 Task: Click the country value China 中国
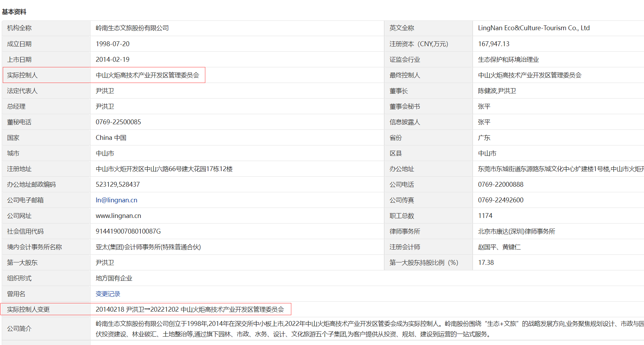[111, 138]
